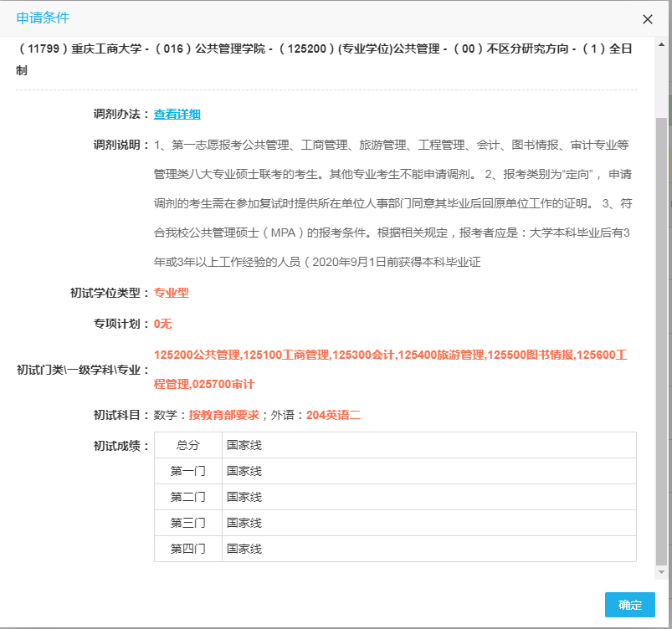The image size is (672, 629).
Task: Click the 确定 button
Action: click(629, 605)
